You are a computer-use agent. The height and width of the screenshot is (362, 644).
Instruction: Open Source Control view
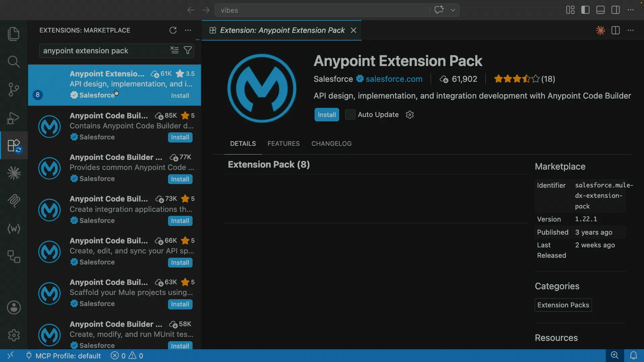coord(14,89)
